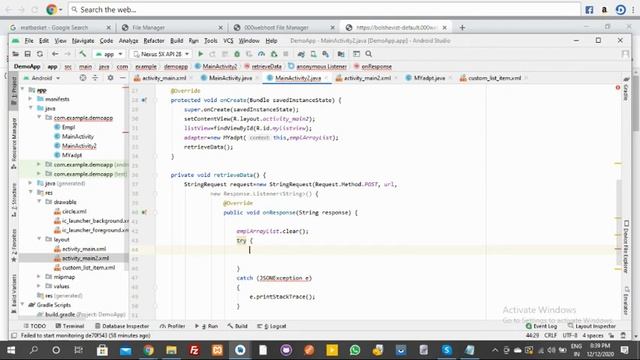Open the Layout Inspector

592,326
